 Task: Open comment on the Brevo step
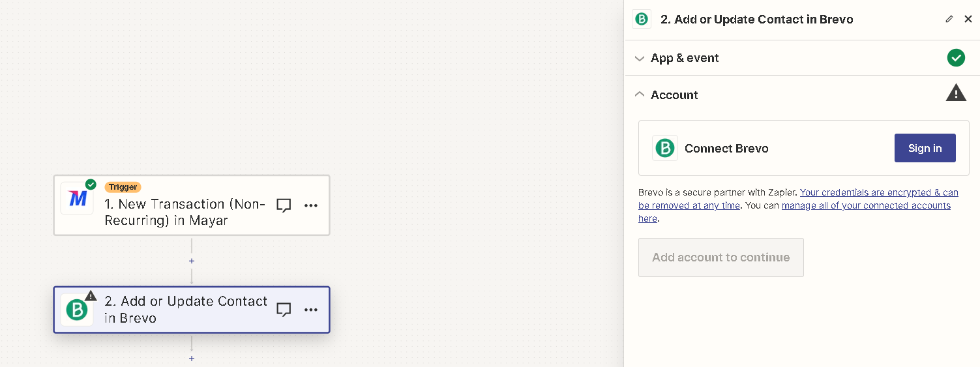[x=284, y=310]
